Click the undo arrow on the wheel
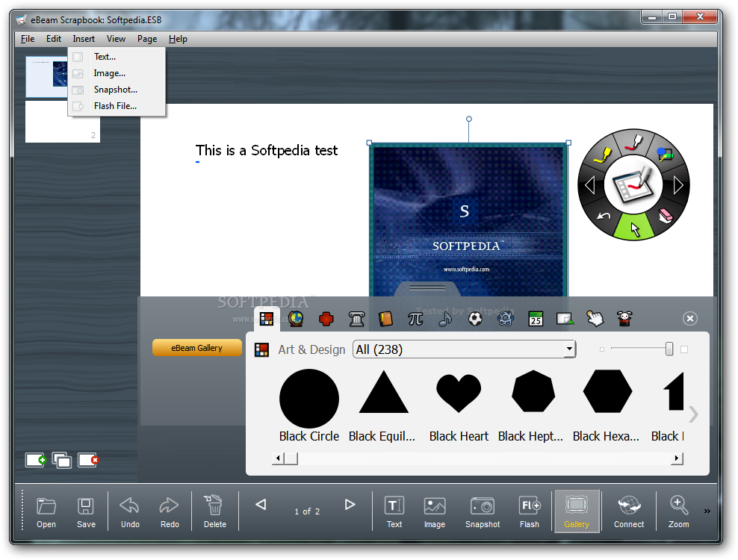This screenshot has width=738, height=560. (x=604, y=216)
